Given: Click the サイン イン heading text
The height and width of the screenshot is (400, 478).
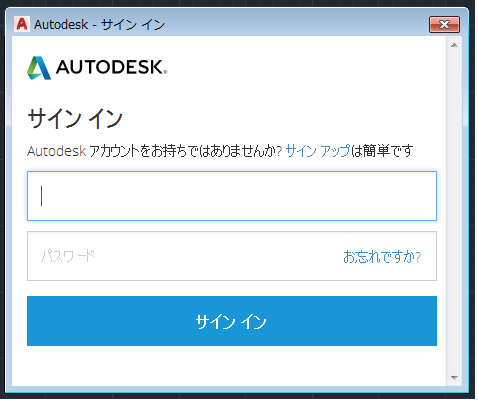Looking at the screenshot, I should (x=75, y=119).
